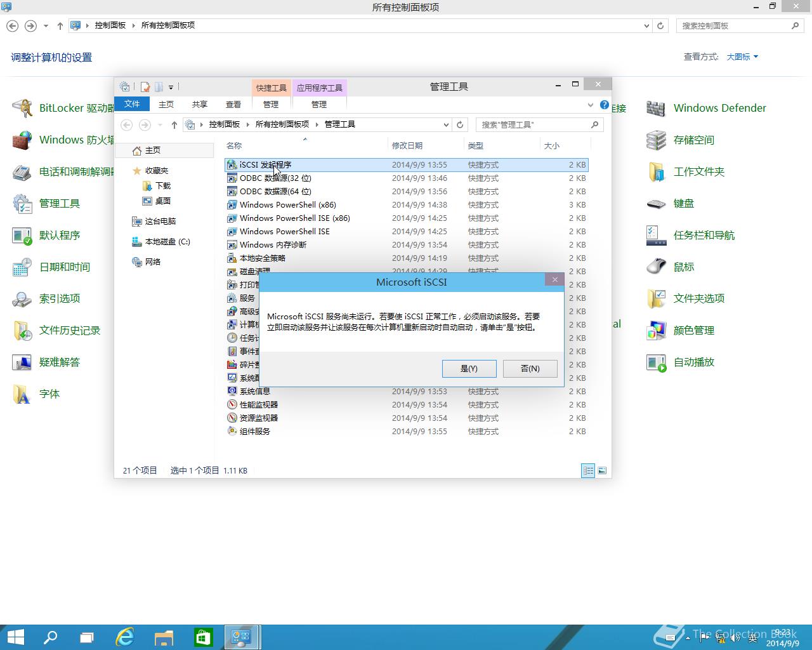Select Windows PowerShell ISE (x86) row

point(407,218)
